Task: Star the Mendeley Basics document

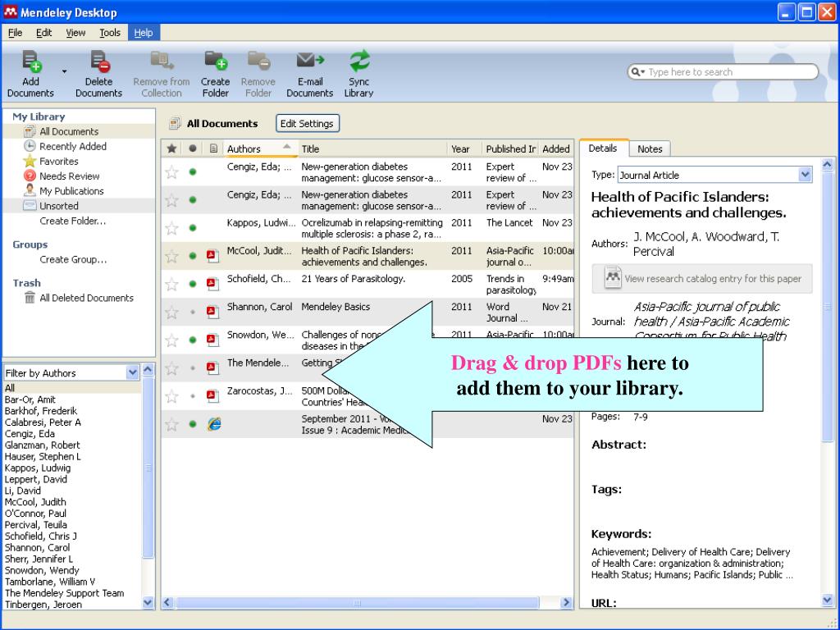Action: coord(171,312)
